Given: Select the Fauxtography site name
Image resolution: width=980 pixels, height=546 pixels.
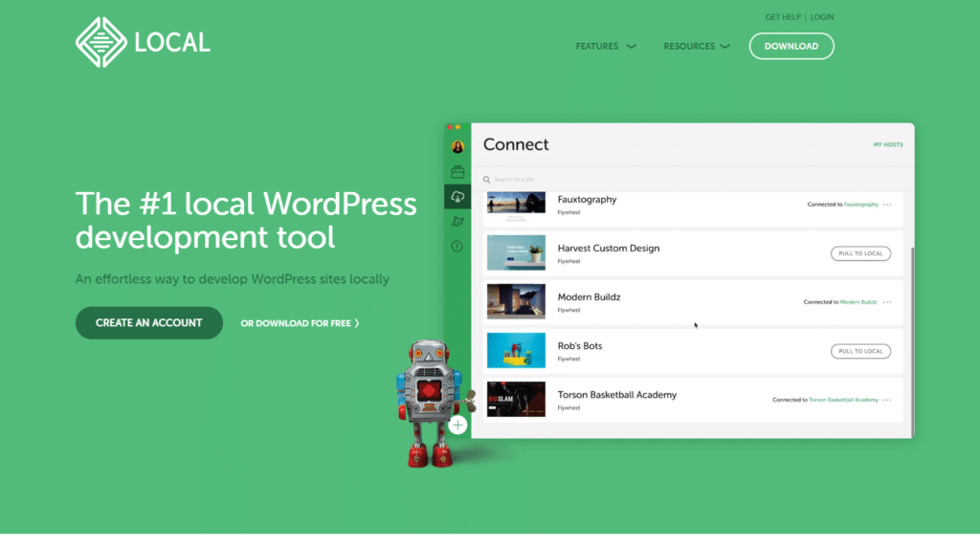Looking at the screenshot, I should point(587,199).
